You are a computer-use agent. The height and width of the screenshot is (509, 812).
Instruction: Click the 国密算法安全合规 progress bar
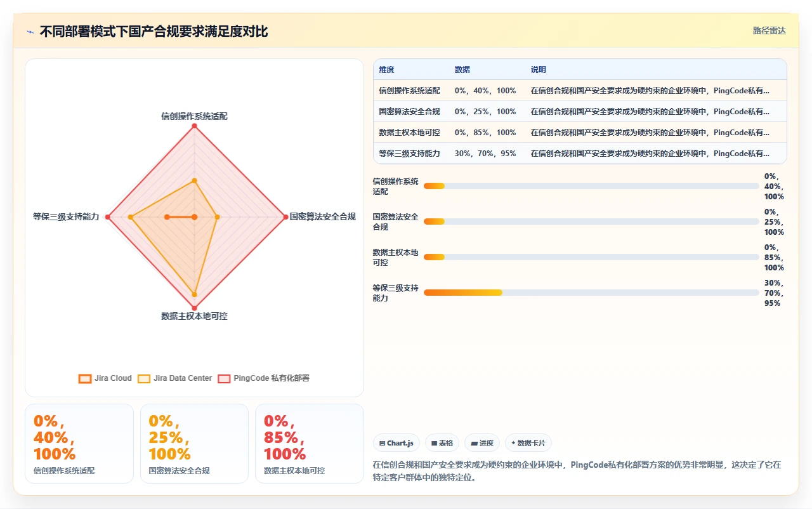(591, 221)
